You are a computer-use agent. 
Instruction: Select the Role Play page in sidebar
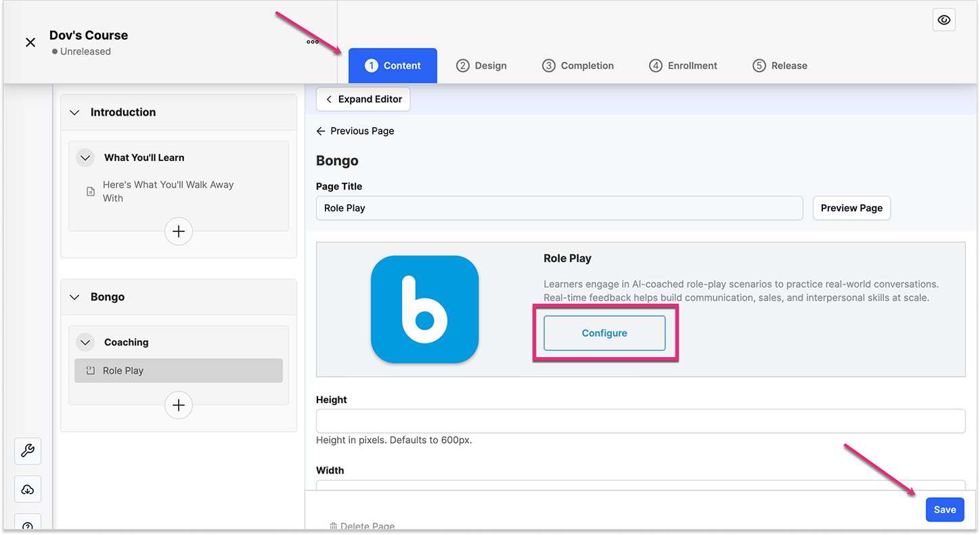(x=179, y=371)
